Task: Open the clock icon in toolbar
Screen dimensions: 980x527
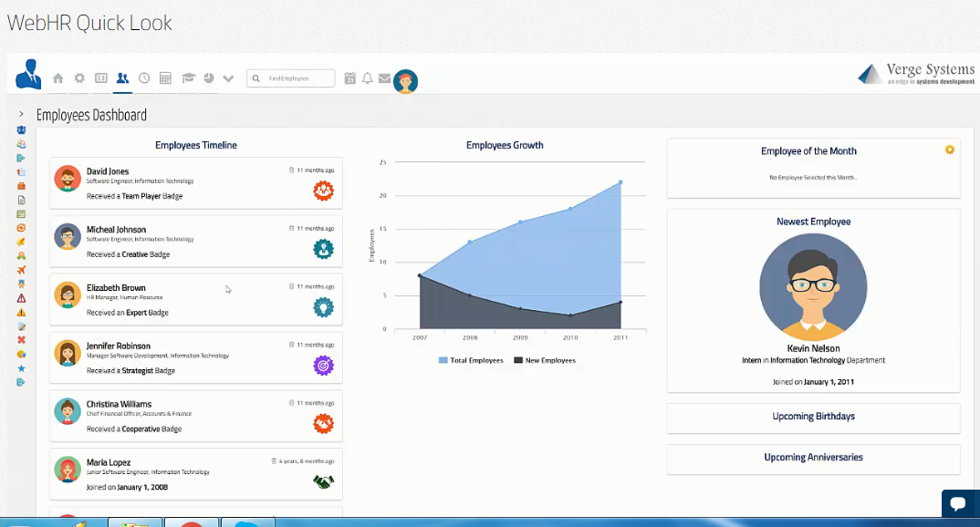Action: [x=144, y=78]
